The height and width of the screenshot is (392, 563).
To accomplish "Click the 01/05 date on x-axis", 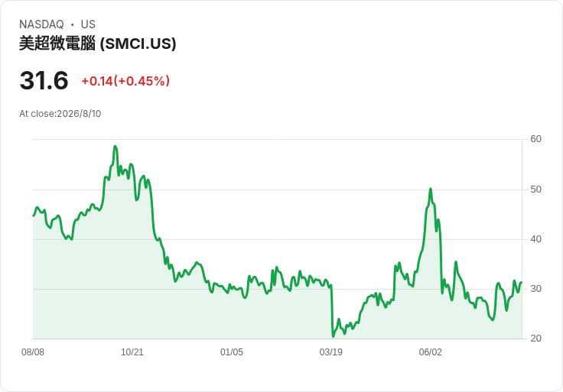I will pos(232,352).
